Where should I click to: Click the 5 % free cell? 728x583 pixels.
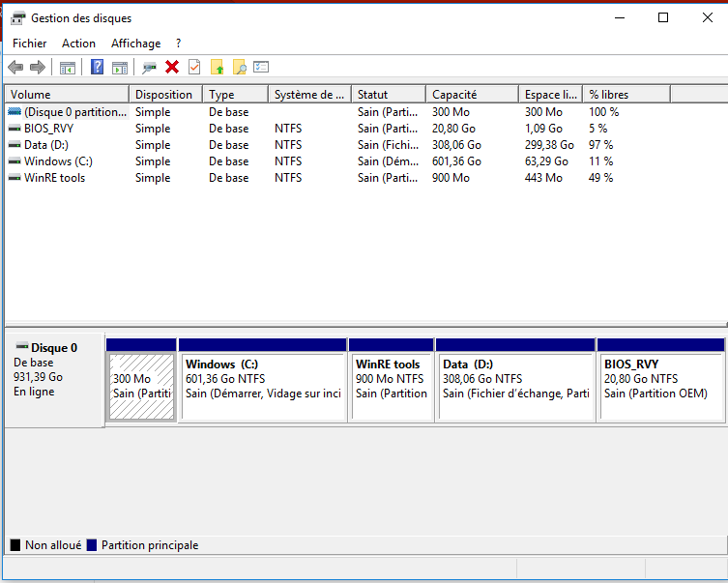[x=598, y=129]
